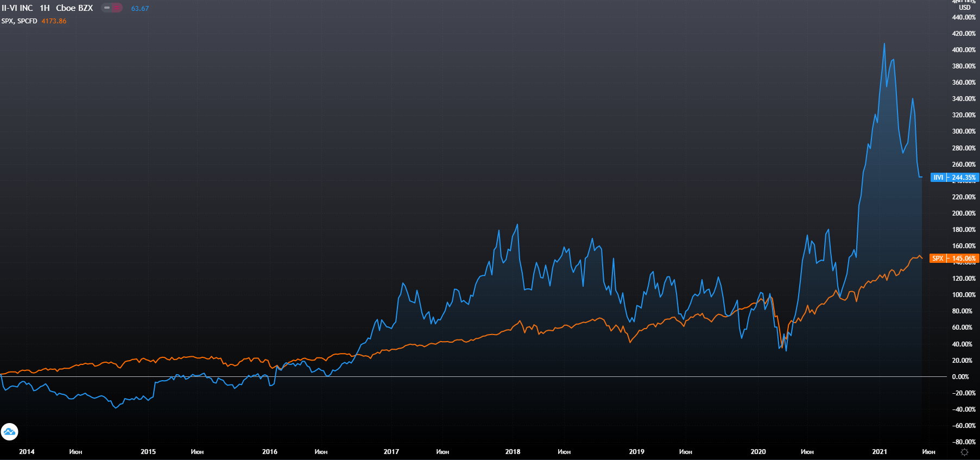
Task: Click the 2017 label on time axis
Action: coord(391,452)
